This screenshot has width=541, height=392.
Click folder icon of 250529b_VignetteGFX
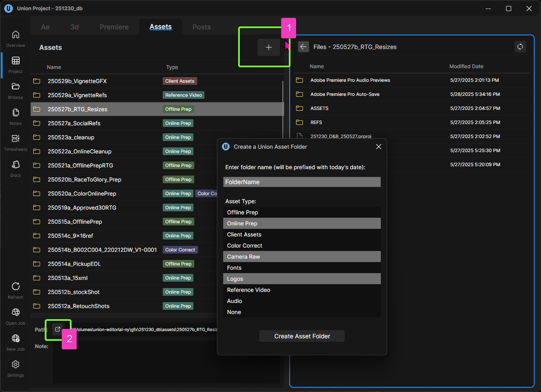[37, 81]
